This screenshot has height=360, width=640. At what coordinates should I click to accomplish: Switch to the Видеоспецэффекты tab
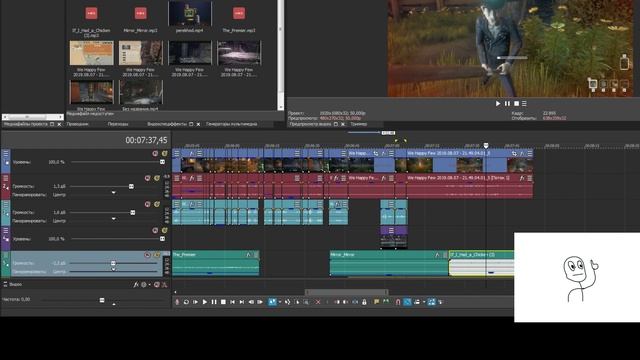coord(167,124)
